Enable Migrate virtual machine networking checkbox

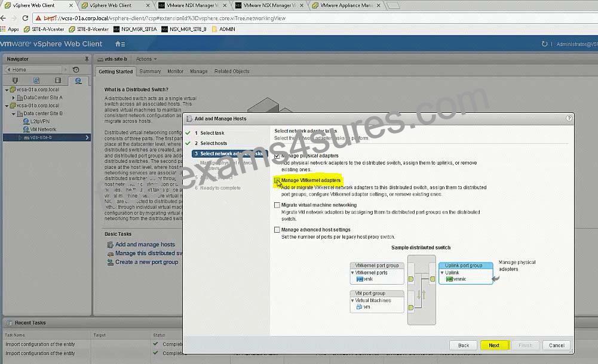[277, 205]
